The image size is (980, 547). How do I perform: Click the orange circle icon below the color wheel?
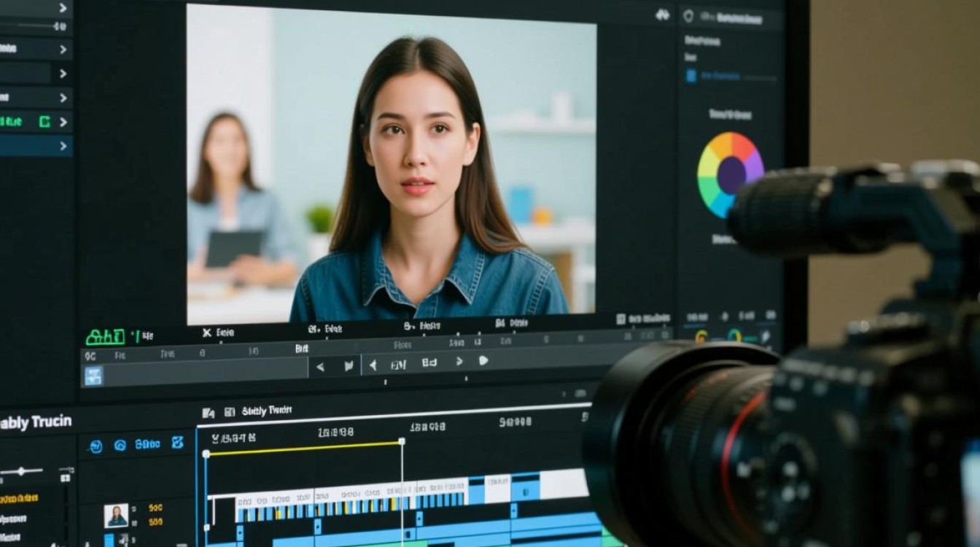point(701,336)
